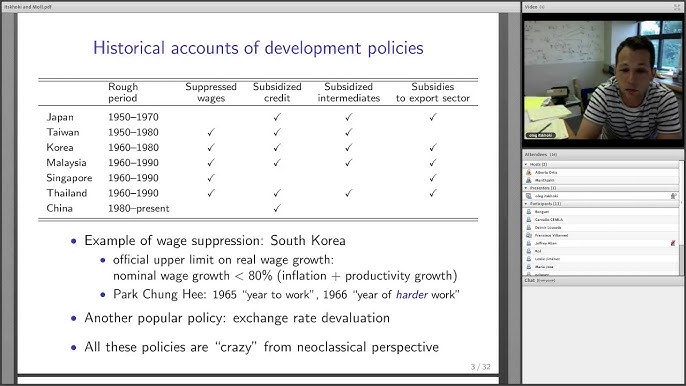Click the Video pod title
Viewport: 686px width, 386px height.
coord(531,7)
